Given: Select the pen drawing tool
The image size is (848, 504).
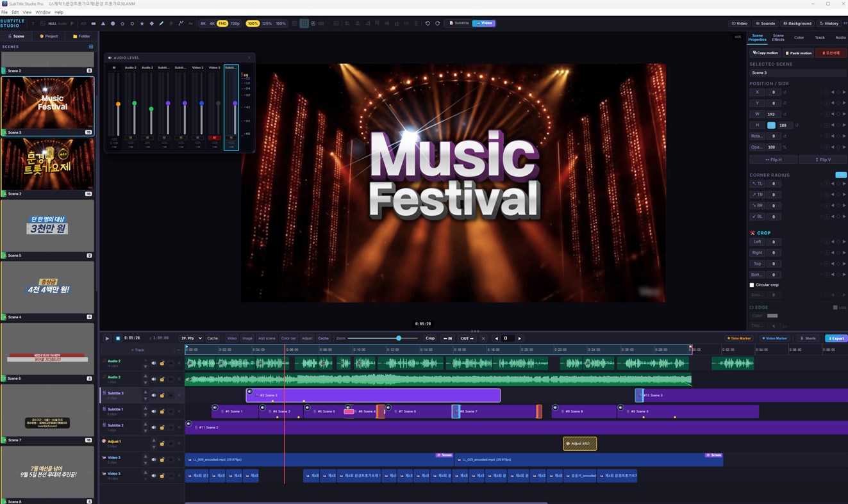Looking at the screenshot, I should tap(162, 23).
